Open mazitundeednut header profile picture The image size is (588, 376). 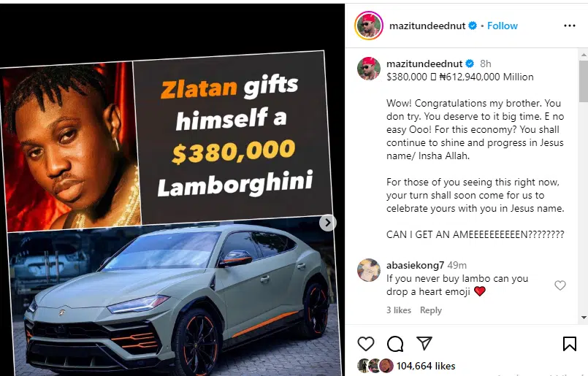point(369,26)
